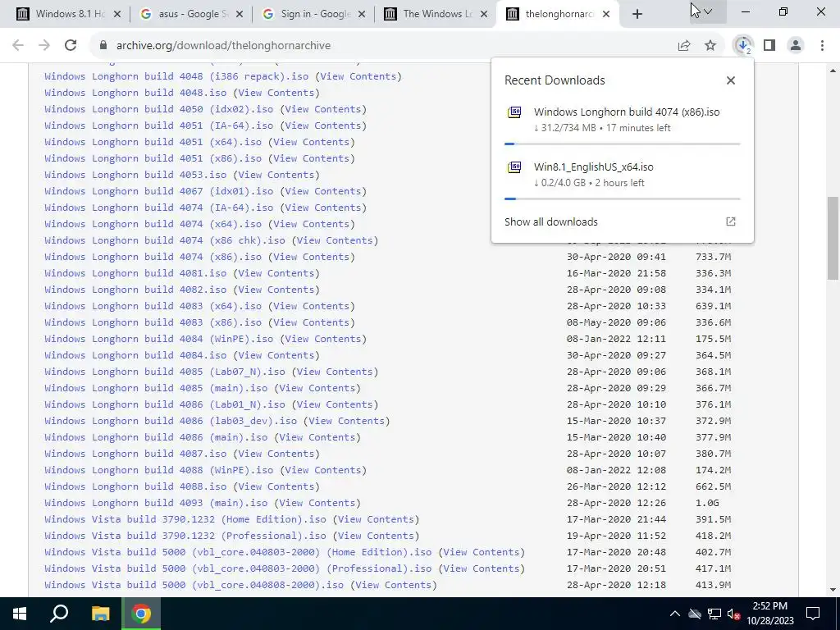Download Longhorn build 4051 (x64).iso
Image resolution: width=840 pixels, height=630 pixels.
coord(153,142)
